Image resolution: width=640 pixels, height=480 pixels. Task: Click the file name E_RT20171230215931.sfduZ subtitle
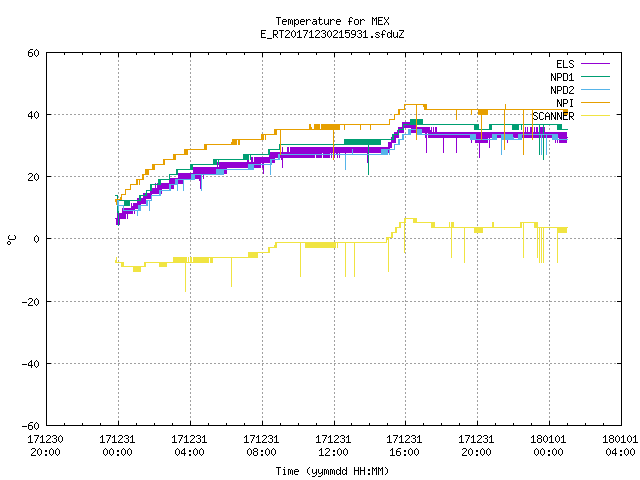coord(332,34)
